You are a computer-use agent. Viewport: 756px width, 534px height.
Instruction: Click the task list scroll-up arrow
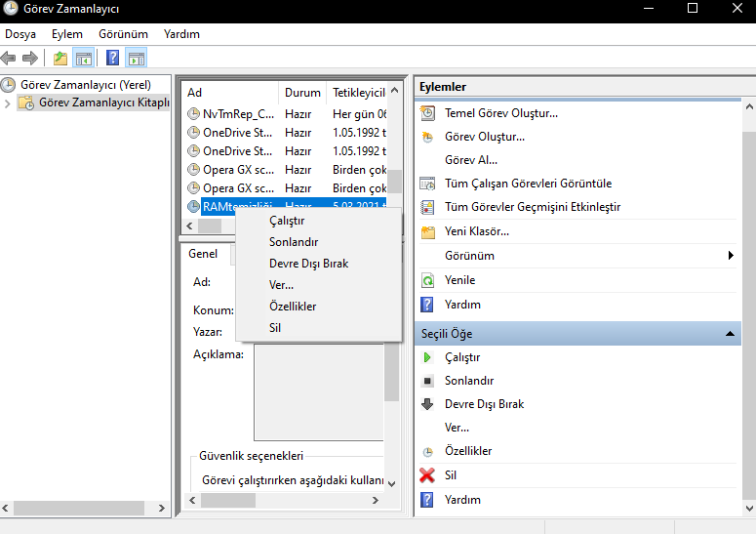[x=394, y=90]
